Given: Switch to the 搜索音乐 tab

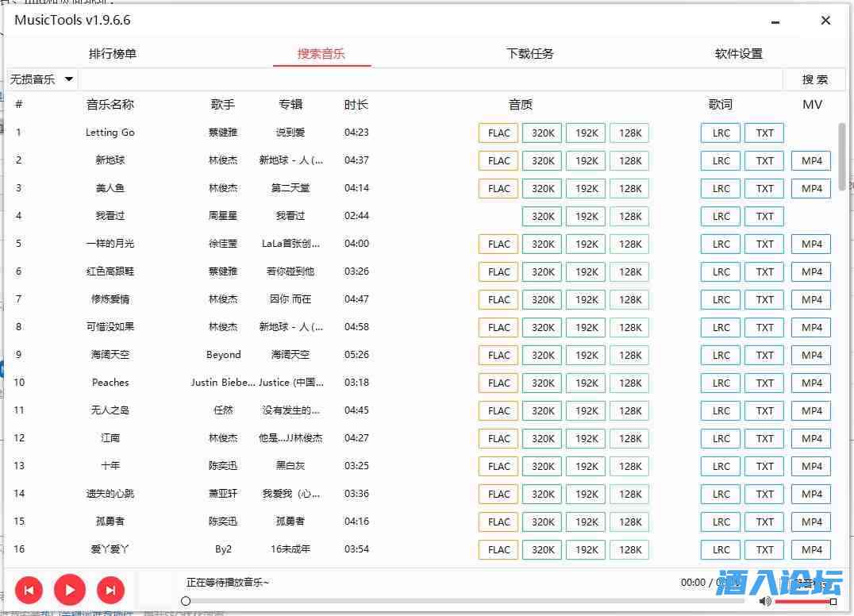Looking at the screenshot, I should pyautogui.click(x=321, y=54).
